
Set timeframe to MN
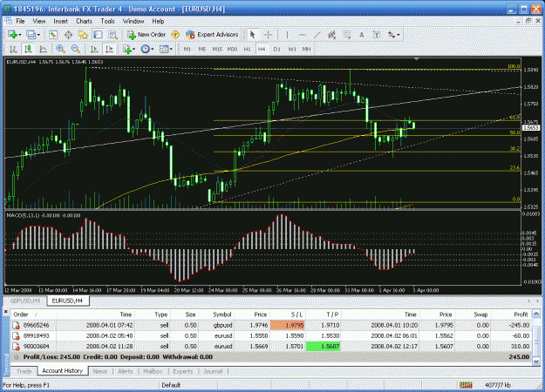click(x=306, y=50)
